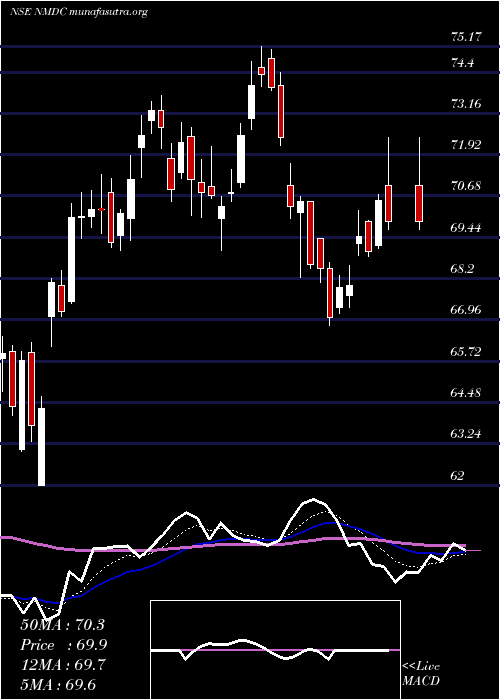
Task: Click the 62 price level label
Action: point(458,476)
